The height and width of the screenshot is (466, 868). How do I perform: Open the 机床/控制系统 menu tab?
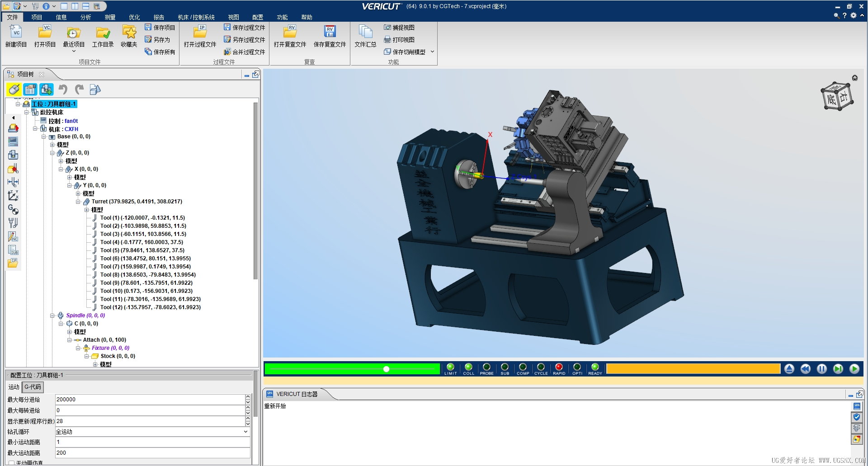click(196, 17)
